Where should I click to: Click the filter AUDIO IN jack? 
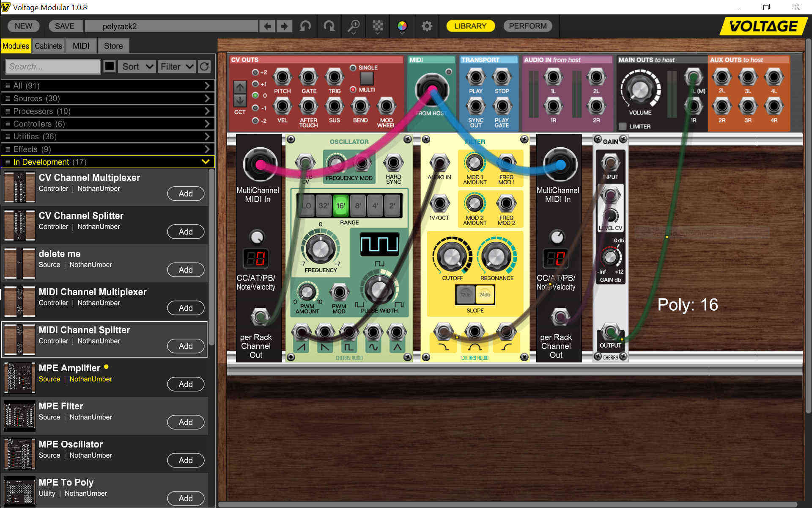pos(439,163)
